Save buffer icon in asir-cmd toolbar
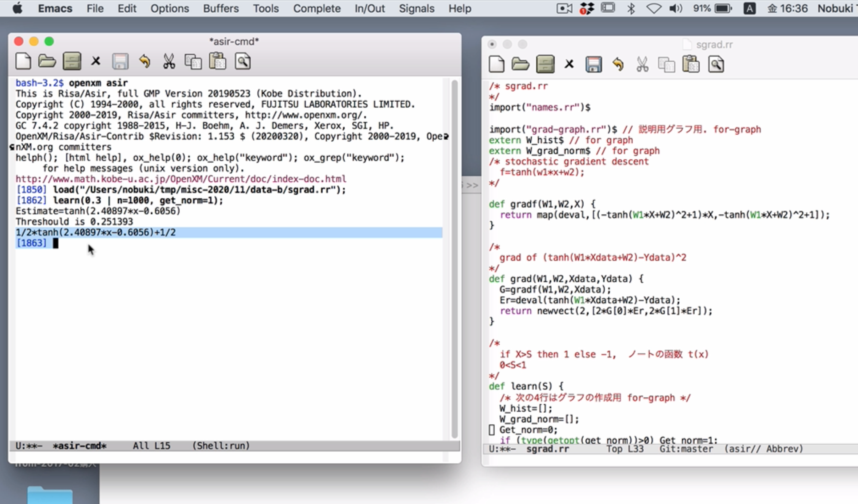Viewport: 858px width, 504px height. pyautogui.click(x=120, y=61)
